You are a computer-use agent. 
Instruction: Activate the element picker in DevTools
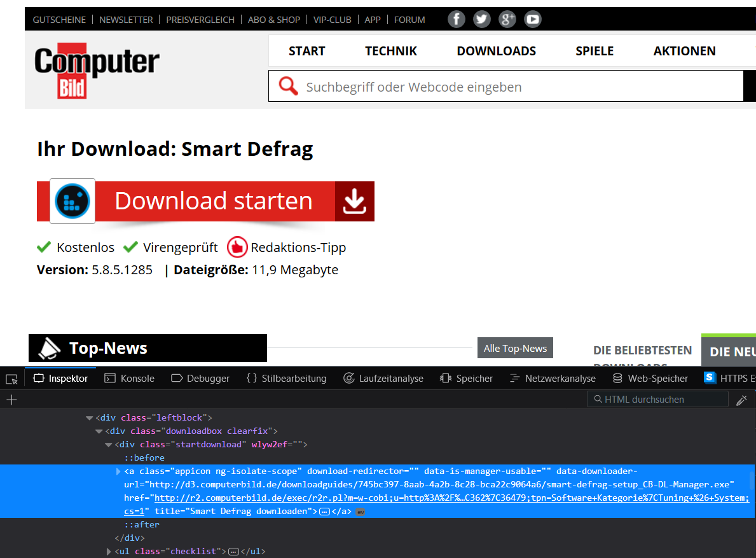(11, 378)
